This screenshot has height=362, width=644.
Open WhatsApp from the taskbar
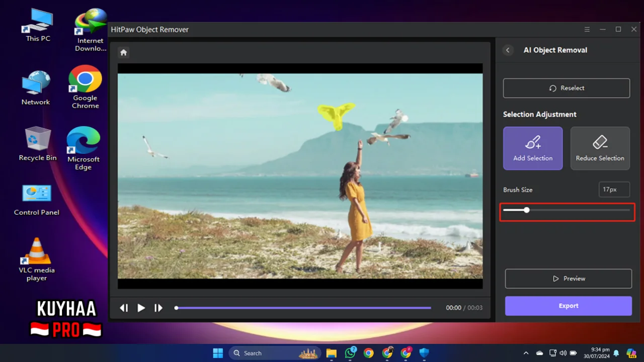click(x=350, y=353)
